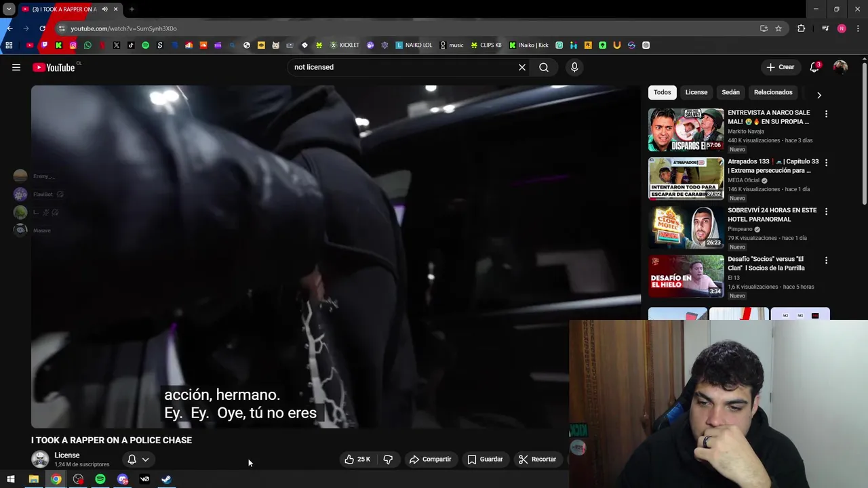
Task: Open the CLIPS KB bookmark
Action: 486,45
